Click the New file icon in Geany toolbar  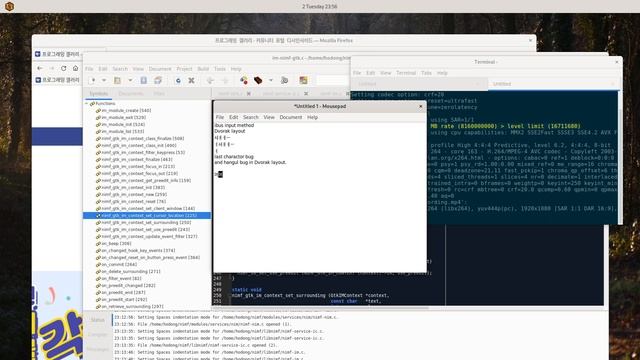click(x=93, y=80)
